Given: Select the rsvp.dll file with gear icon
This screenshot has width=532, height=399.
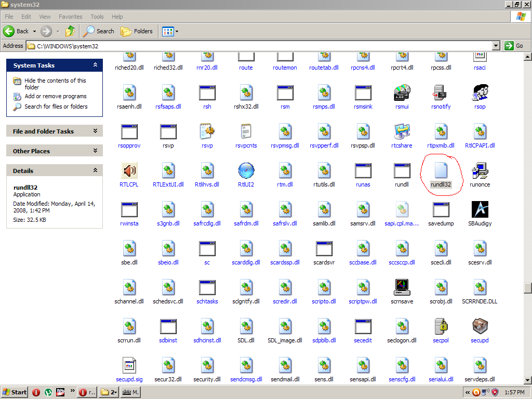Looking at the screenshot, I should pyautogui.click(x=207, y=131).
